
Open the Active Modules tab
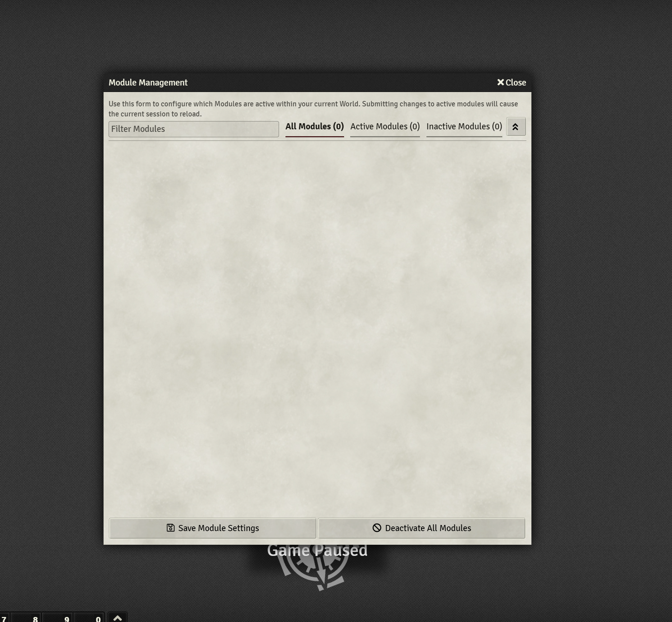coord(385,127)
